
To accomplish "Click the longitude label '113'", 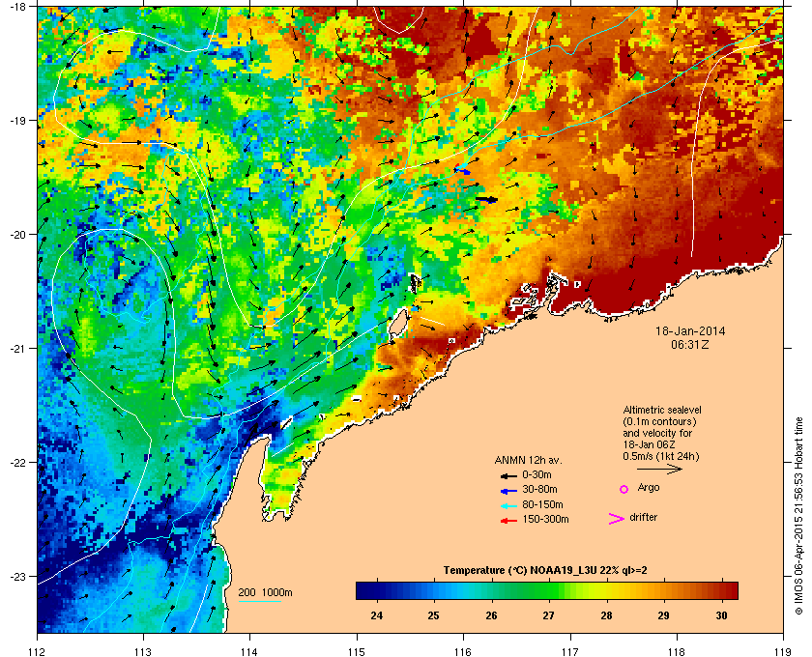I will [143, 652].
